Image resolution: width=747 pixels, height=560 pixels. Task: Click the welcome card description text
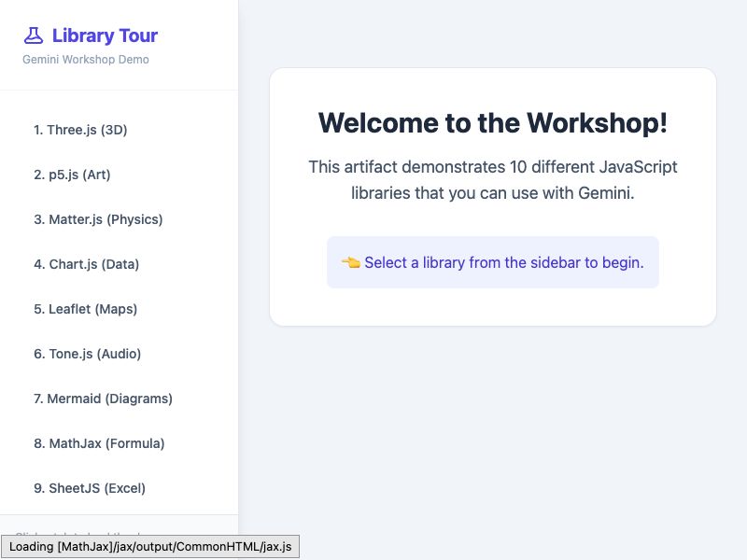pyautogui.click(x=493, y=179)
